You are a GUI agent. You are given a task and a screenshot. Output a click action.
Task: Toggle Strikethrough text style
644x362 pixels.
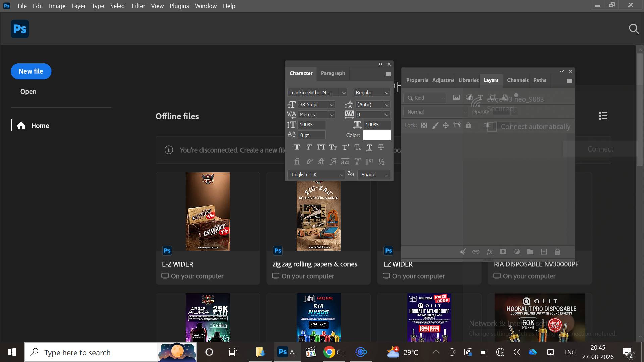381,147
